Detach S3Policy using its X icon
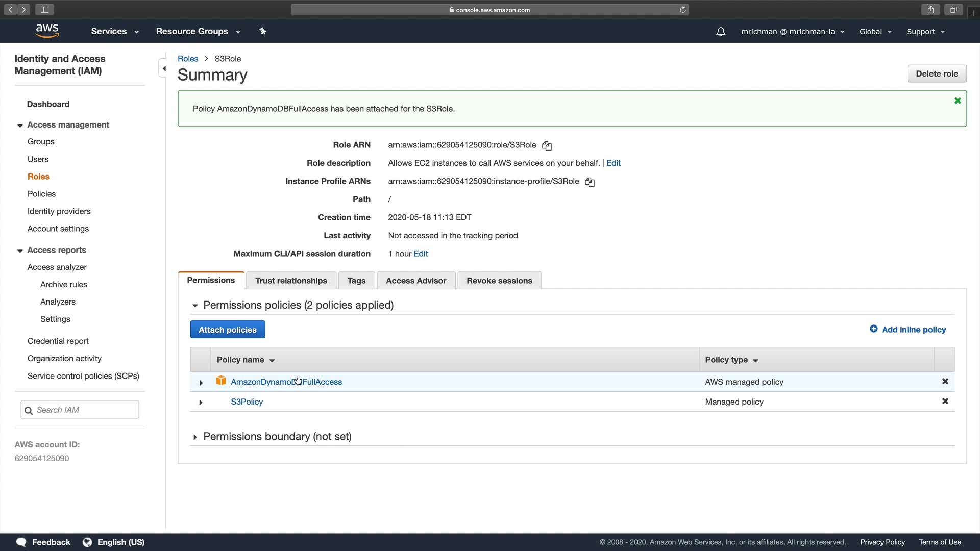Screen dimensions: 980x551 tap(945, 402)
